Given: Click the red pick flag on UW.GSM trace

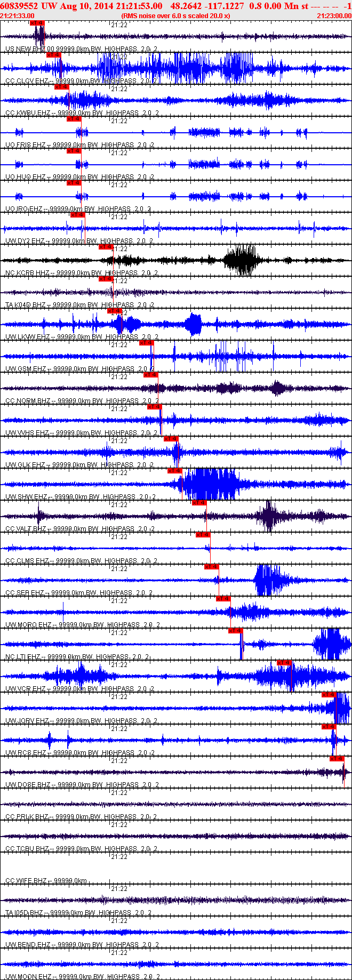Looking at the screenshot, I should point(146,343).
